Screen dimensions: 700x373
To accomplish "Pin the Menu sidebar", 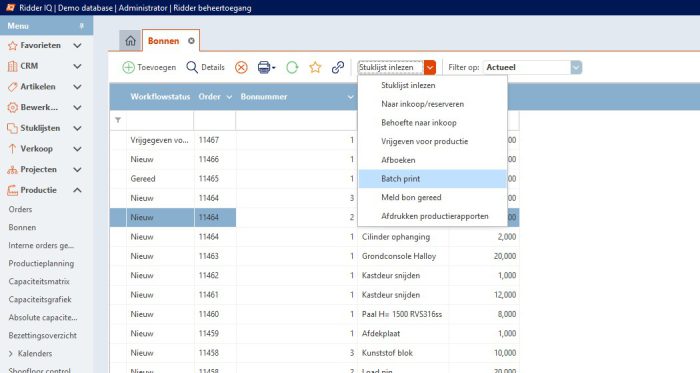I will point(82,26).
